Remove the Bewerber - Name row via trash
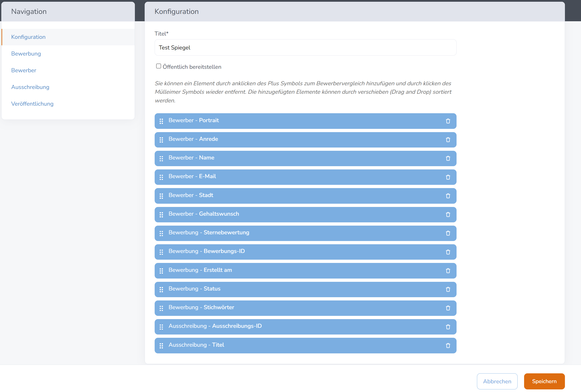The width and height of the screenshot is (581, 392). point(448,159)
